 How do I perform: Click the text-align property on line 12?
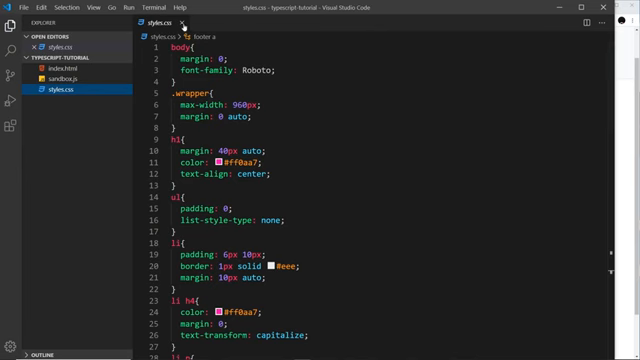(x=204, y=174)
